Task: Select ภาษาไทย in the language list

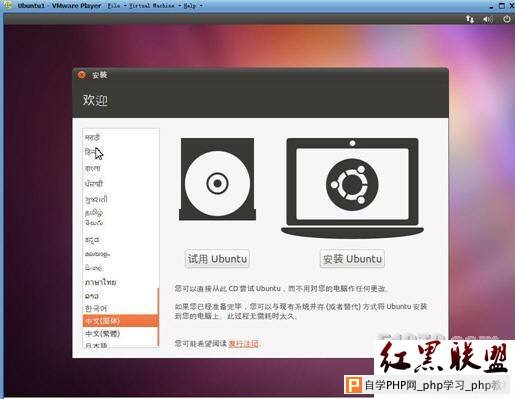Action: [120, 282]
